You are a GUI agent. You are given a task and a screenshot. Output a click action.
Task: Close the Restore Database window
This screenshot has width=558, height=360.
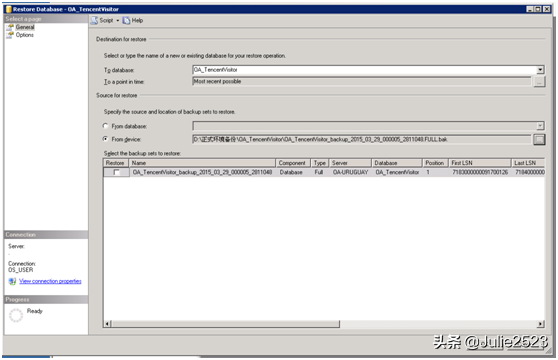click(x=547, y=9)
